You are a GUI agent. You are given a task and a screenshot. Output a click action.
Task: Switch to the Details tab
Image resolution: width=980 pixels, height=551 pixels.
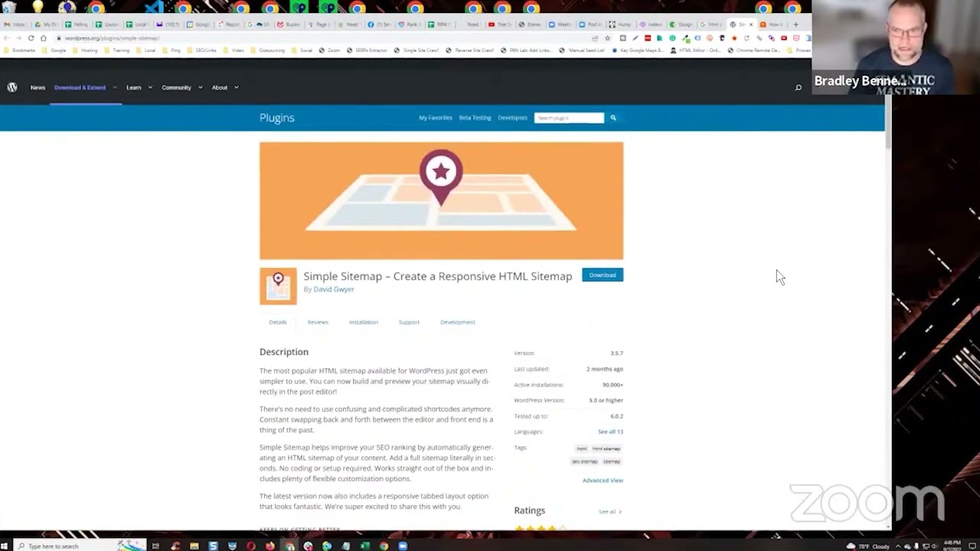pos(278,322)
